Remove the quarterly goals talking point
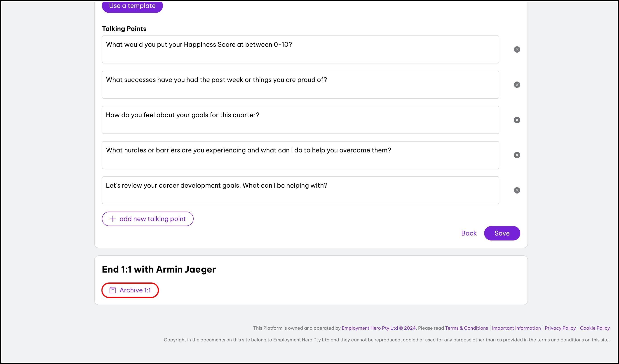Viewport: 619px width, 364px height. tap(517, 120)
